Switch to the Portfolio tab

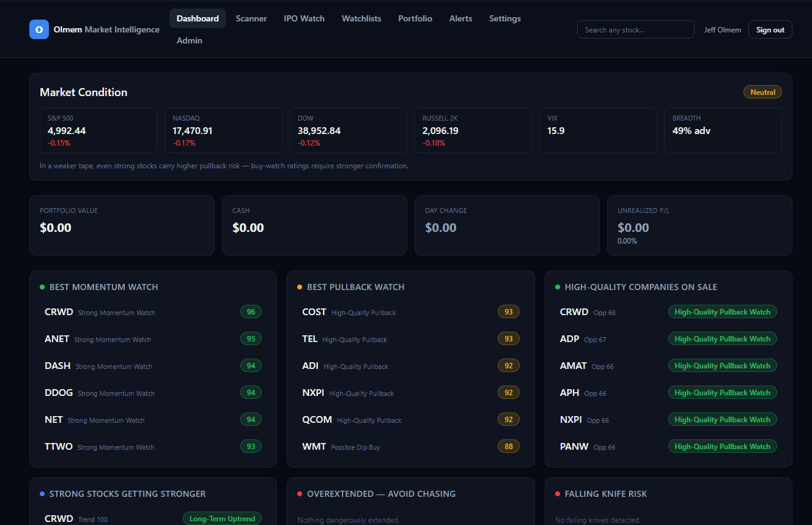(x=415, y=18)
